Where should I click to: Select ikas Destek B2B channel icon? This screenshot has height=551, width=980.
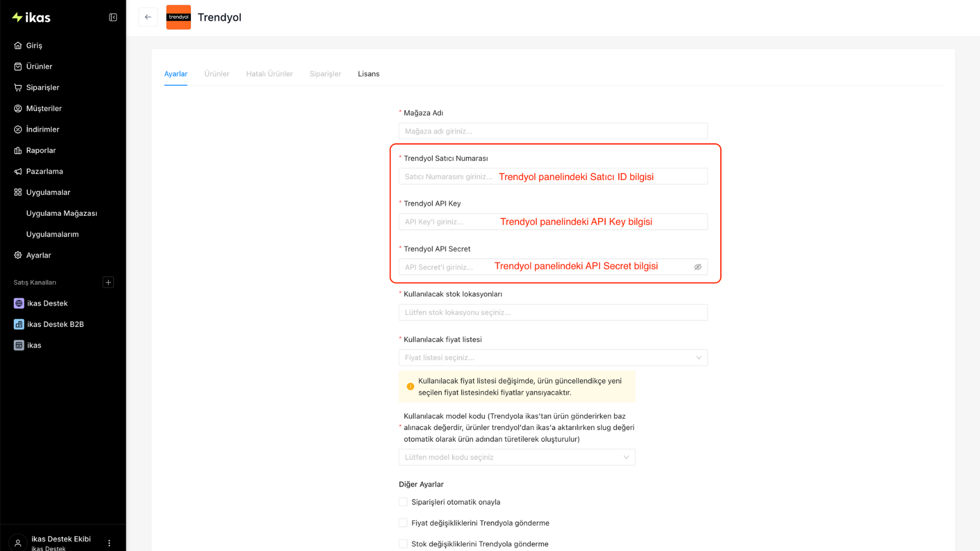point(19,324)
